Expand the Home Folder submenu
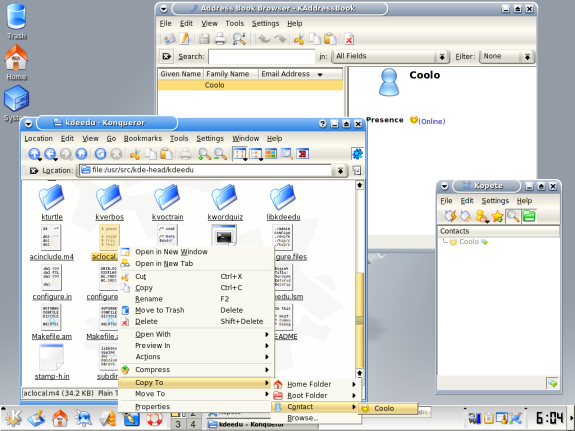Viewport: 575px width, 431px height. (315, 384)
